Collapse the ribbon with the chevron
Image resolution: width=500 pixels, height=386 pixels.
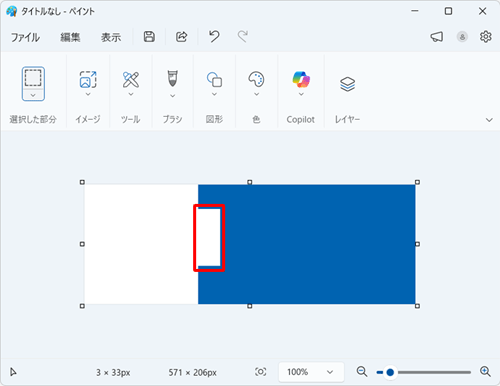click(x=489, y=120)
